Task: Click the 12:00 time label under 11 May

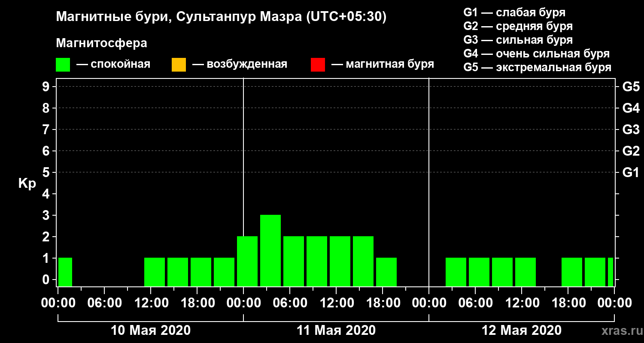Action: click(x=336, y=303)
